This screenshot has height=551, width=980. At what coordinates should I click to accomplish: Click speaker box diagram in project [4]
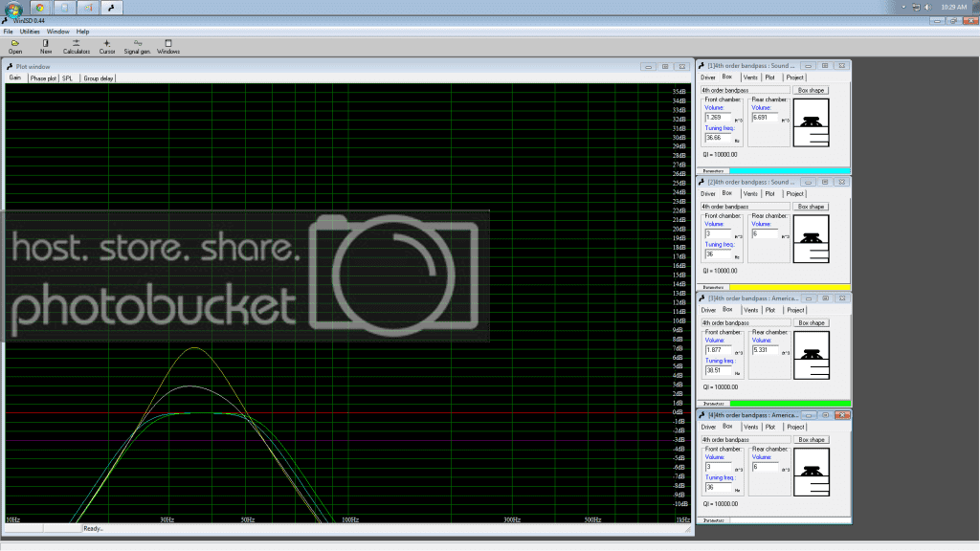pyautogui.click(x=812, y=472)
